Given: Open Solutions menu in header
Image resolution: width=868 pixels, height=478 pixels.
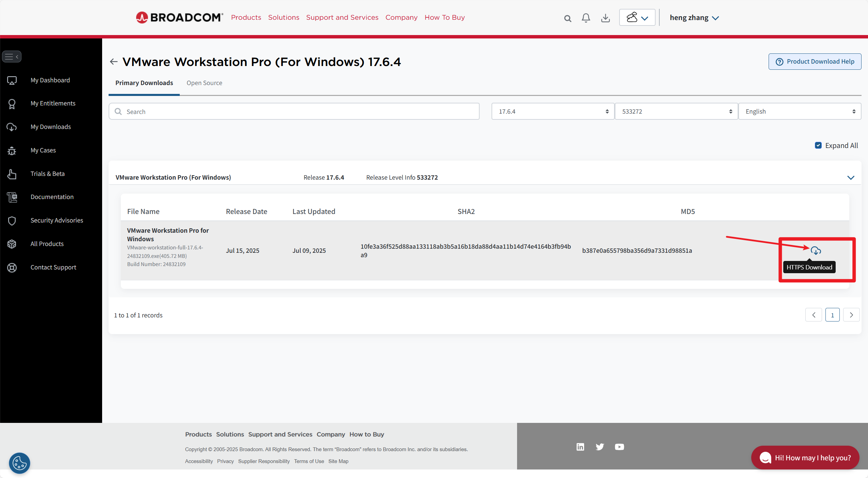Looking at the screenshot, I should click(284, 17).
